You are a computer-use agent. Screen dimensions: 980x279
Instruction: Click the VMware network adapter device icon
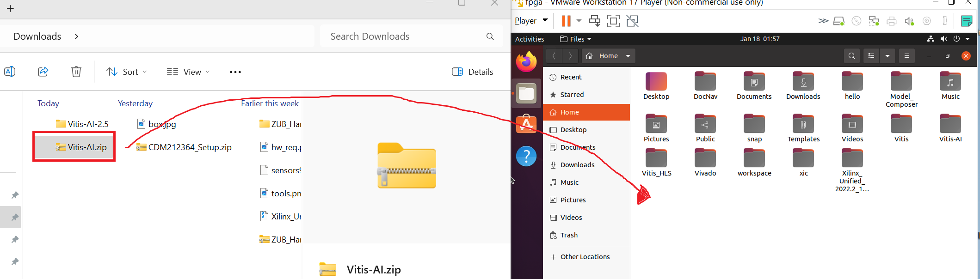click(x=874, y=21)
